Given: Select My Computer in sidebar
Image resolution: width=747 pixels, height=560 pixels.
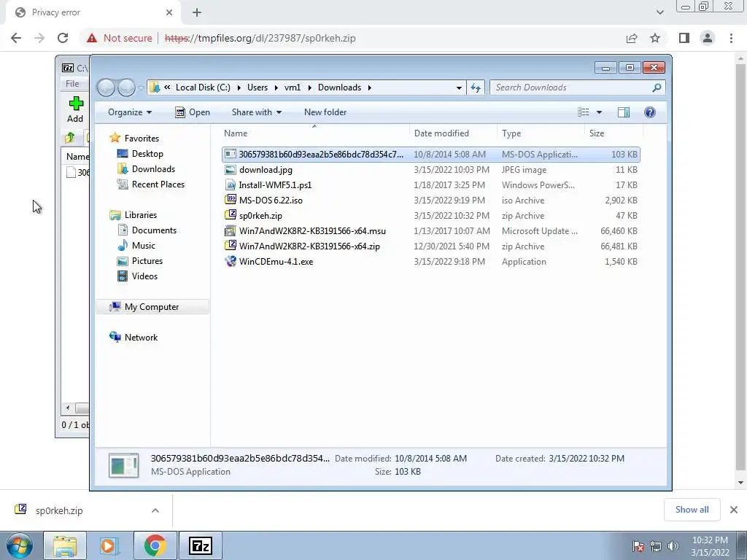Looking at the screenshot, I should 152,307.
